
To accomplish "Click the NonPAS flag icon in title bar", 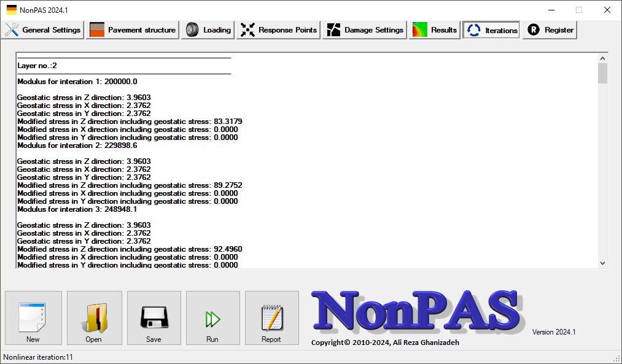I will click(12, 10).
